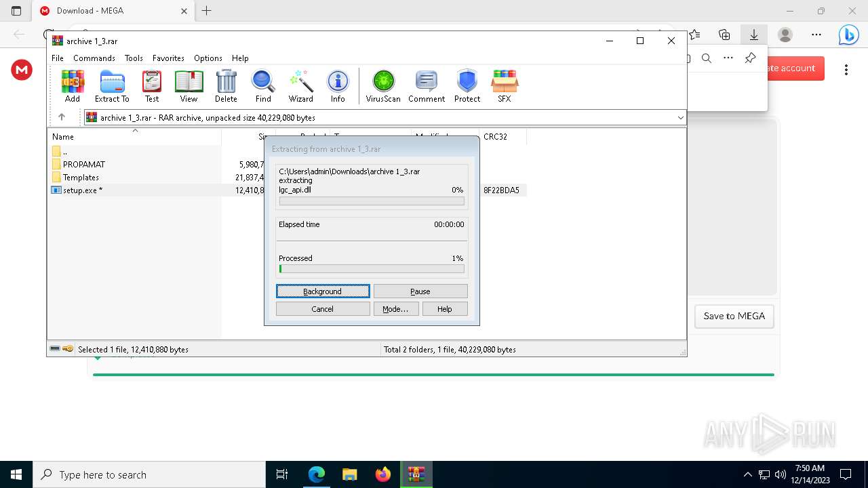Viewport: 868px width, 488px height.
Task: Open Edge settings and more menu
Action: pyautogui.click(x=816, y=35)
